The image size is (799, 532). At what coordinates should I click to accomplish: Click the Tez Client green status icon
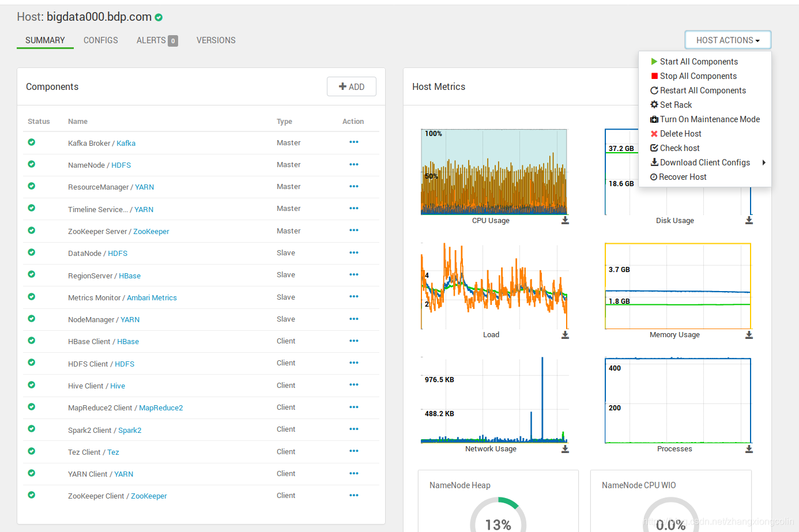pyautogui.click(x=32, y=451)
